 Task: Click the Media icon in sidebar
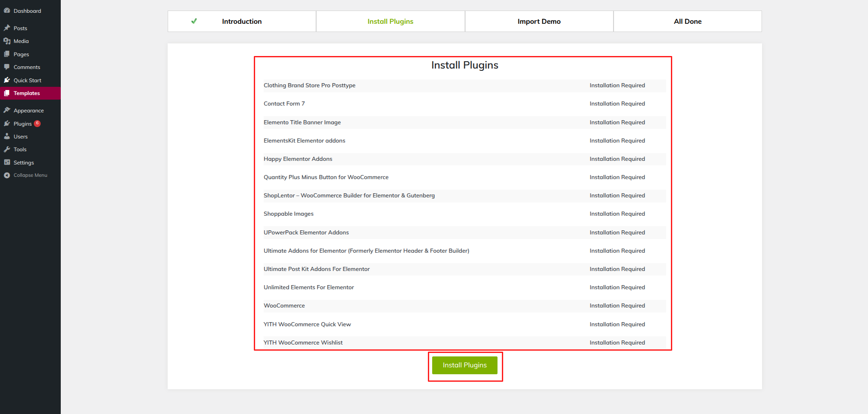coord(7,41)
